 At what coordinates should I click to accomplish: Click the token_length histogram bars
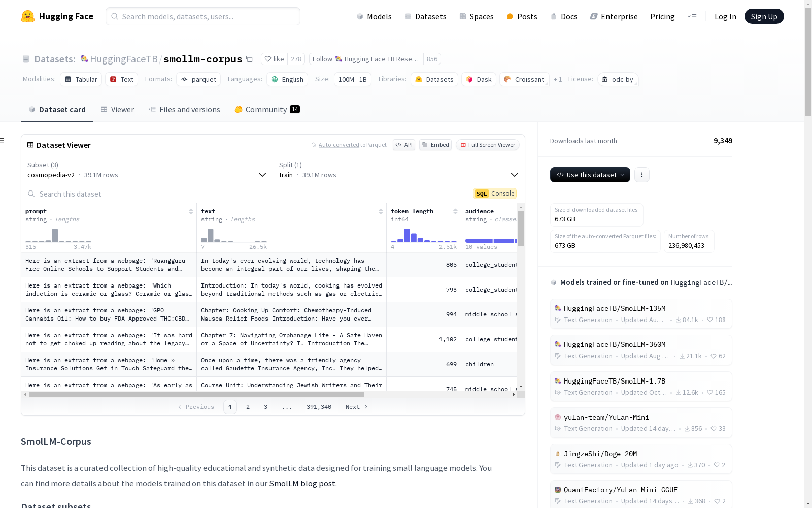[x=424, y=235]
